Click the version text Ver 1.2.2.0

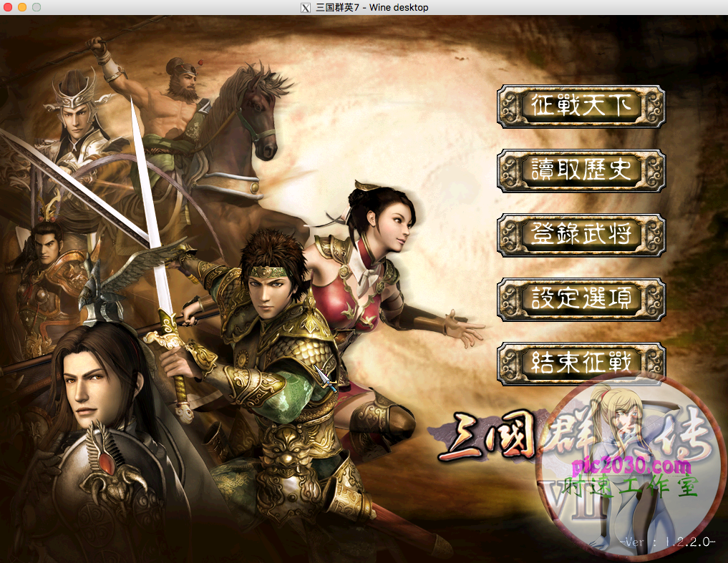pos(668,542)
